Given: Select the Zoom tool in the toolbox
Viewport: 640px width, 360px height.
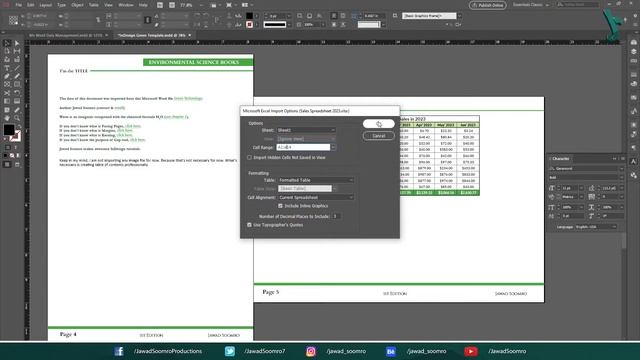Looking at the screenshot, I should tap(17, 118).
